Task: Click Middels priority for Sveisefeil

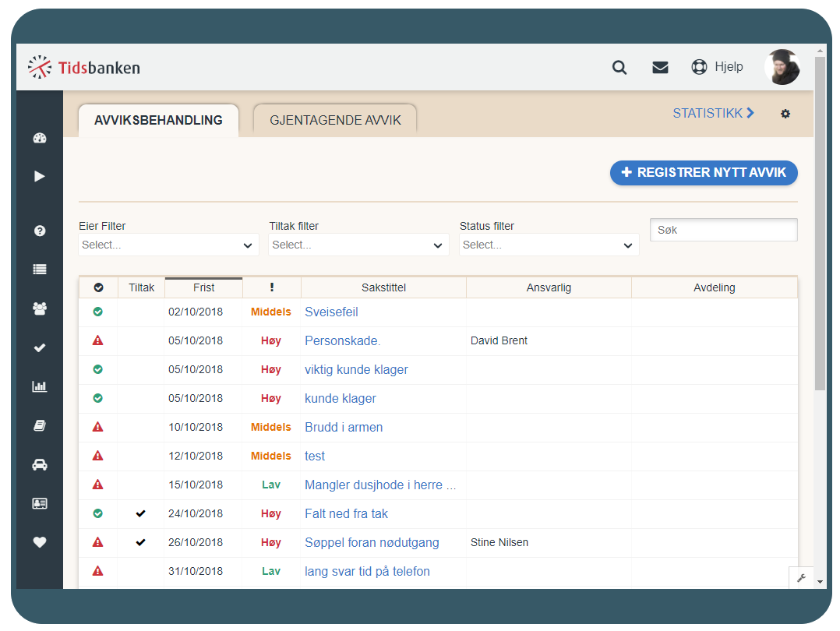Action: coord(271,312)
